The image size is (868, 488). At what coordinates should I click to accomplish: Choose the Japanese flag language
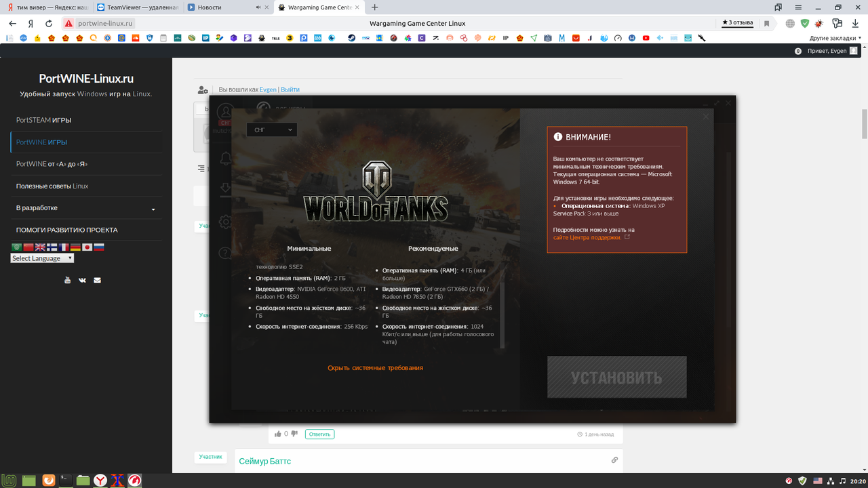[87, 247]
